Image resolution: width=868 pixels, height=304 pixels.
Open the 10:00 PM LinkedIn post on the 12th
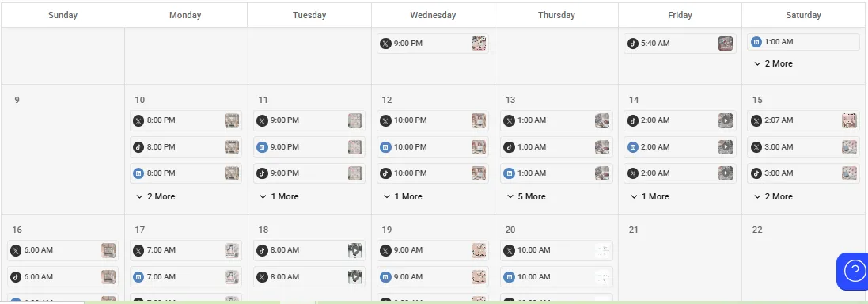point(433,147)
